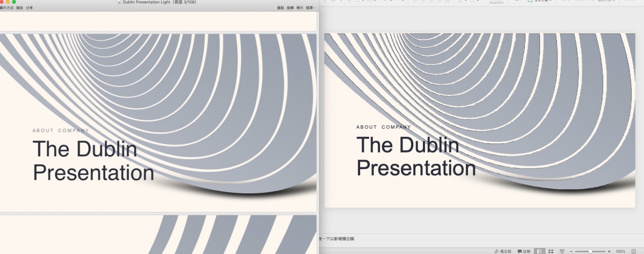Select the 'The Dublin Presentation' title in Preview page

click(93, 161)
